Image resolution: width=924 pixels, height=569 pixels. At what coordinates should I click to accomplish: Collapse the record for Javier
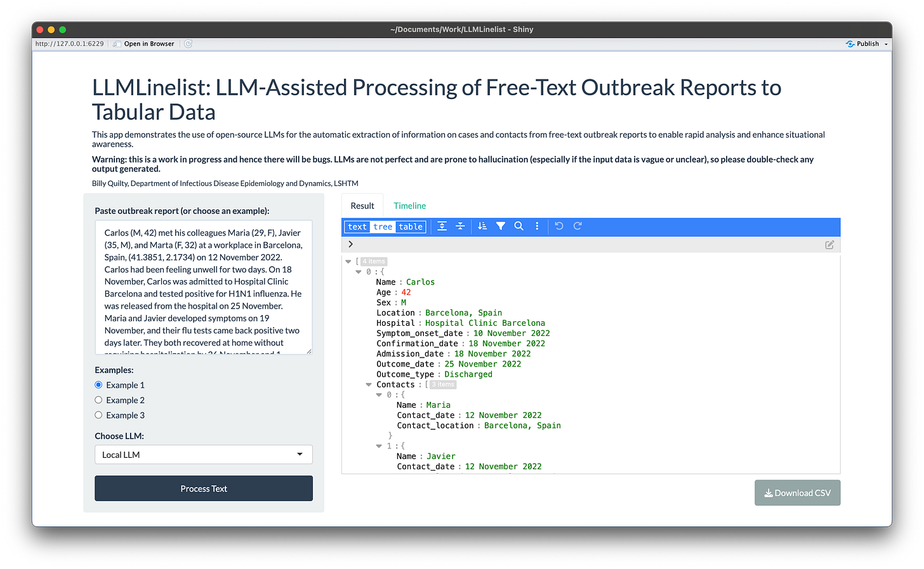(379, 445)
